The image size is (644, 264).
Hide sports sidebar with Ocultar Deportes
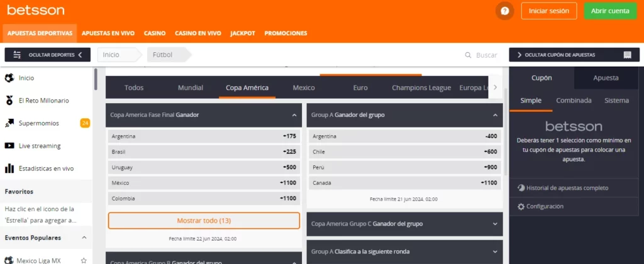coord(47,55)
